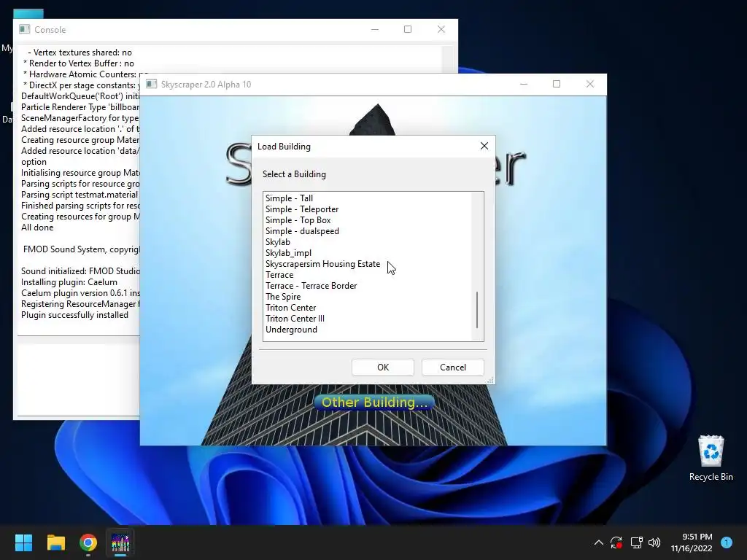Screen dimensions: 747x560
Task: Launch Google Chrome from the taskbar
Action: point(88,542)
